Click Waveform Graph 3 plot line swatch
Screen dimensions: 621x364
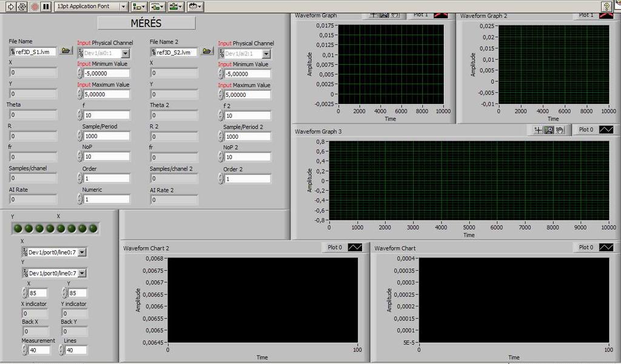(606, 130)
